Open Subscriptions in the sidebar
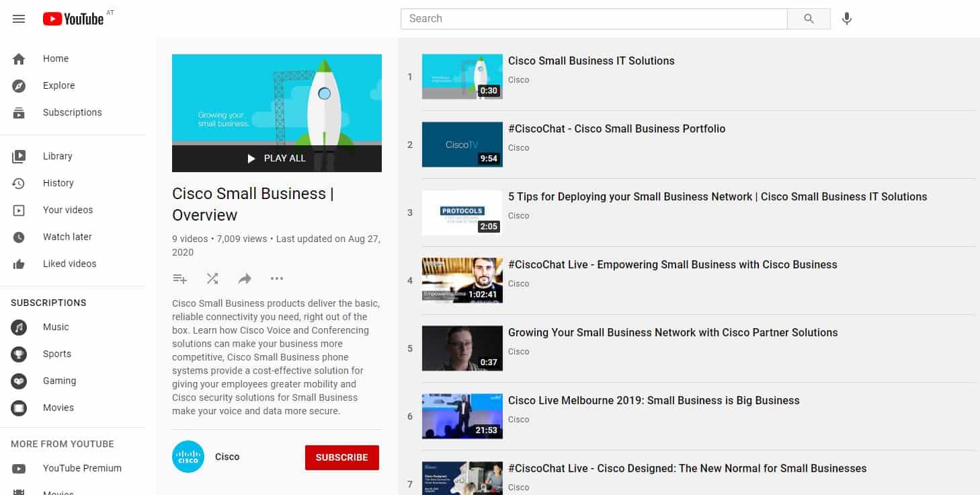980x495 pixels. tap(73, 112)
